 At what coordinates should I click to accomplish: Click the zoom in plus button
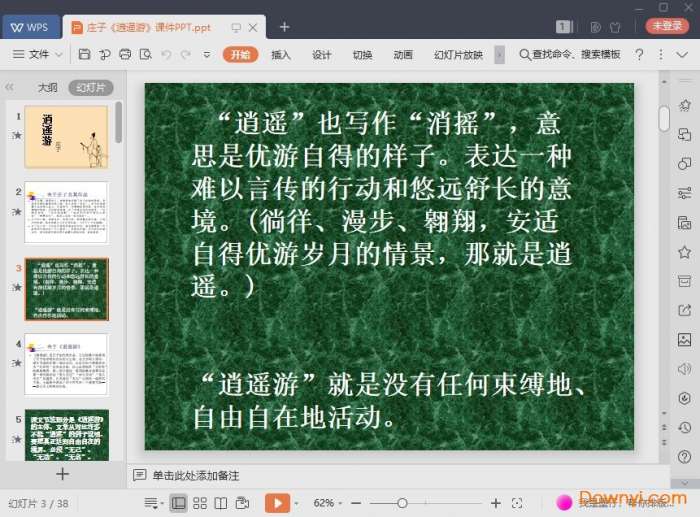click(x=496, y=503)
